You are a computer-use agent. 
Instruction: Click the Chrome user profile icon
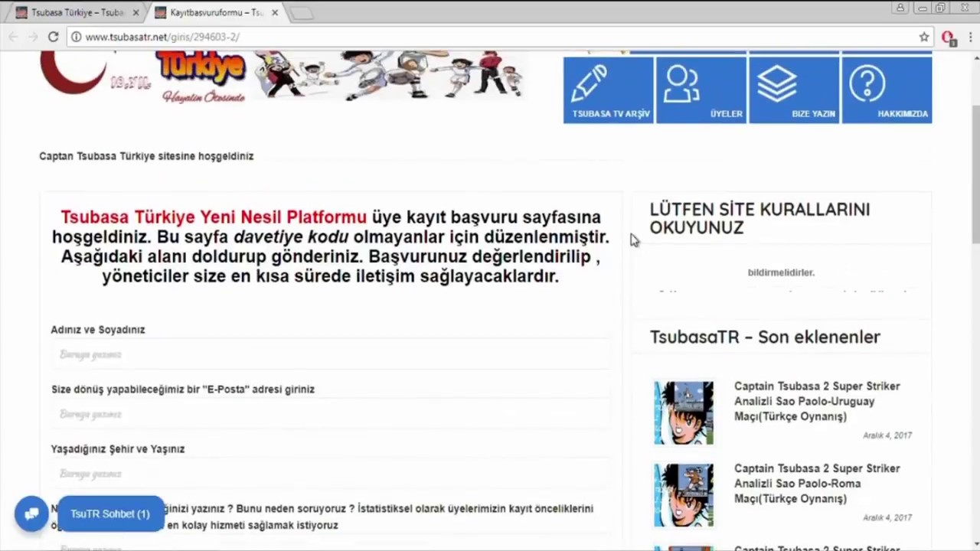click(x=900, y=8)
